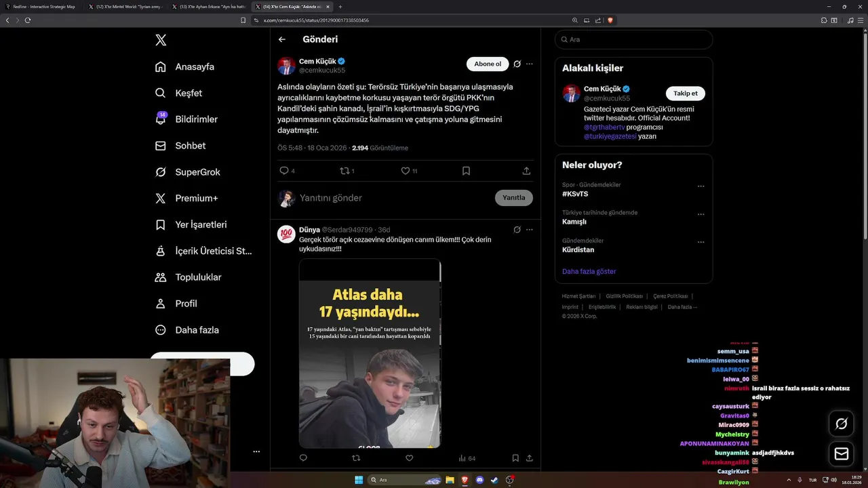The height and width of the screenshot is (488, 868).
Task: Click Takip et button for Cem Küçük
Action: [x=686, y=94]
